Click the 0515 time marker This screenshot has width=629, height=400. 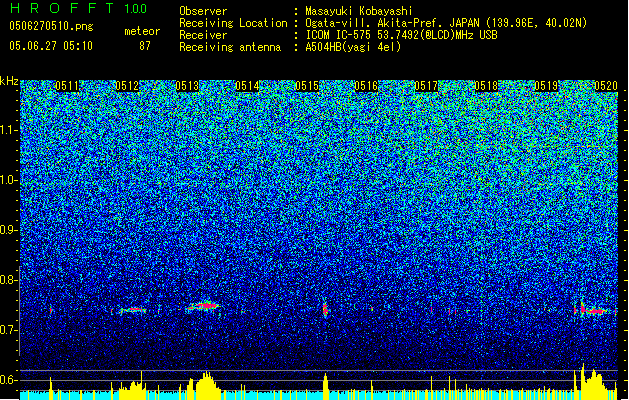point(306,86)
